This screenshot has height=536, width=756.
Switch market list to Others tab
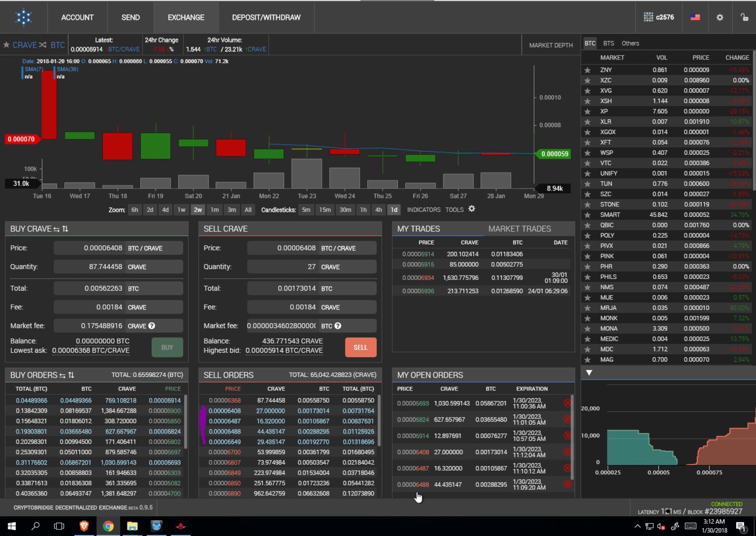(630, 43)
